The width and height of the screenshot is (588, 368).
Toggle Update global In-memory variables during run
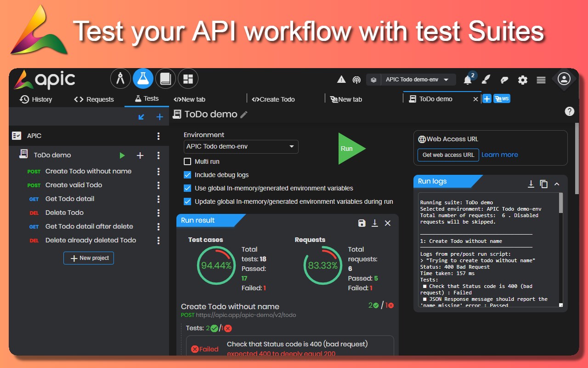(187, 201)
